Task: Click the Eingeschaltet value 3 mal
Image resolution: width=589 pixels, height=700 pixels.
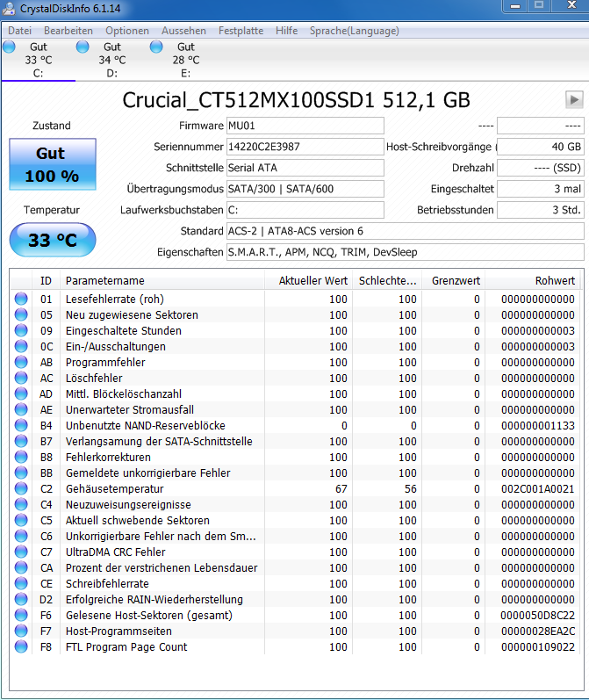Action: point(541,189)
